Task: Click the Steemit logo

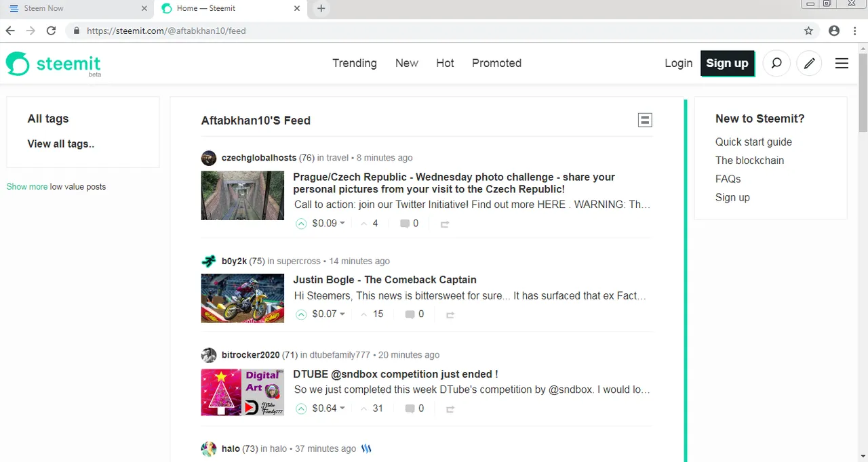Action: 53,64
